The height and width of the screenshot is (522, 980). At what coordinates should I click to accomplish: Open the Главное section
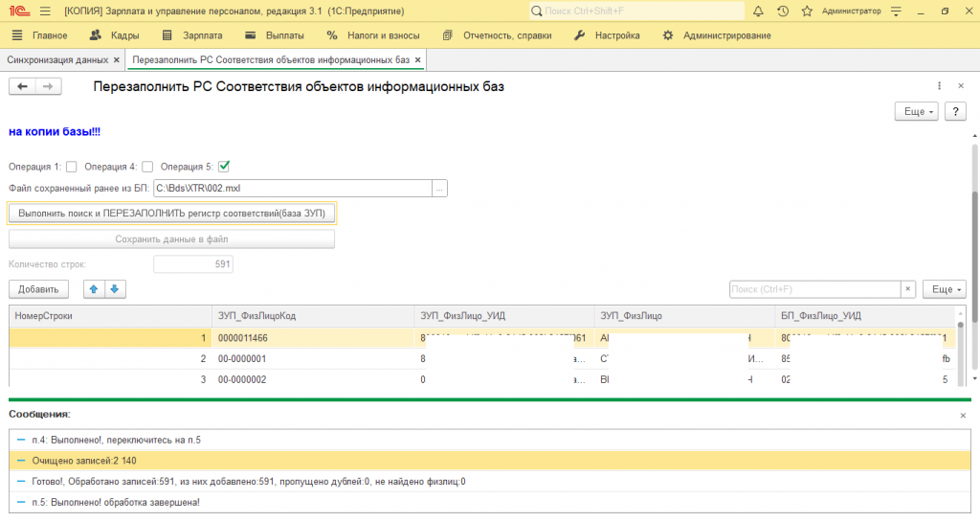(x=40, y=35)
